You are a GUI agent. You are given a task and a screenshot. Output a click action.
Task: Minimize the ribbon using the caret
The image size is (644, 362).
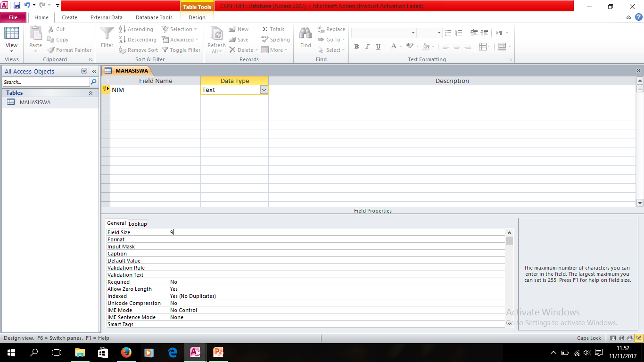point(629,17)
